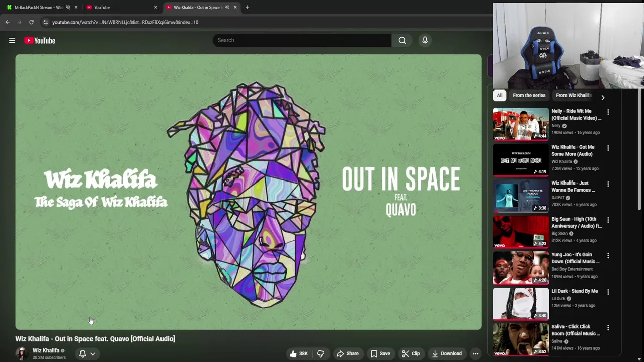Open the Wiz Khalifa channel name link
644x362 pixels.
pyautogui.click(x=46, y=350)
